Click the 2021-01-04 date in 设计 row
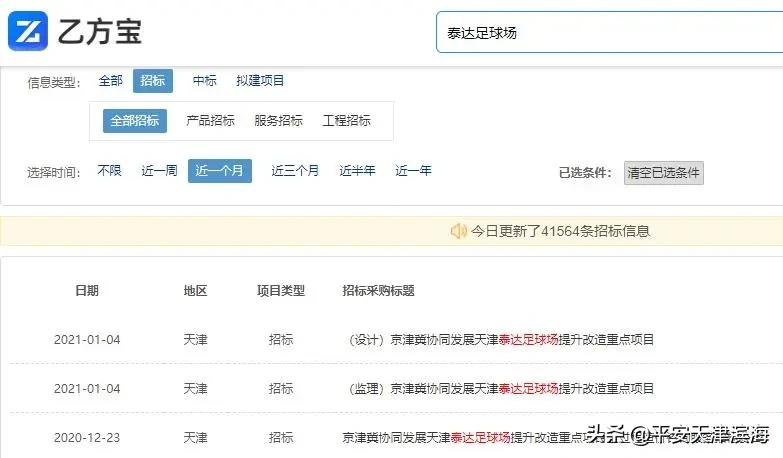783x458 pixels. click(87, 340)
